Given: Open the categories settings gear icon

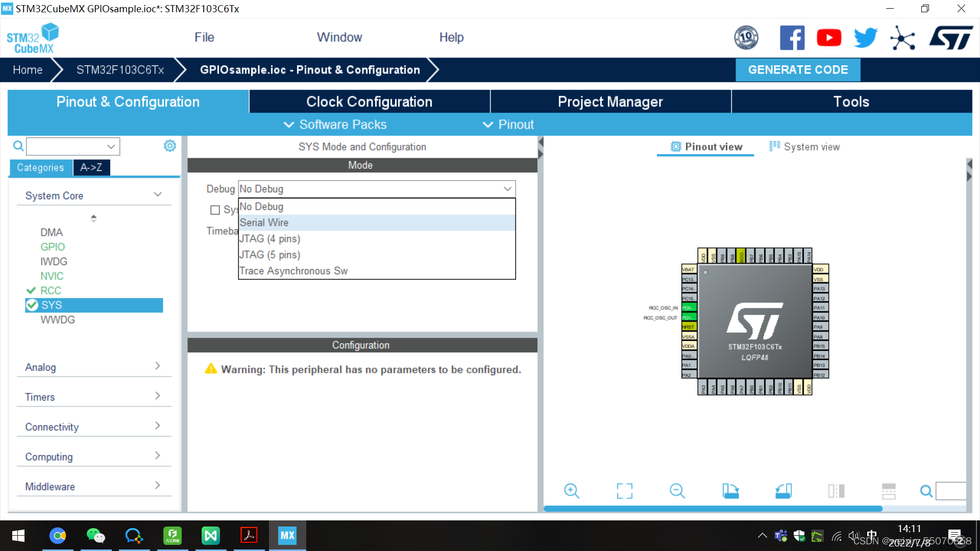Looking at the screenshot, I should tap(169, 146).
